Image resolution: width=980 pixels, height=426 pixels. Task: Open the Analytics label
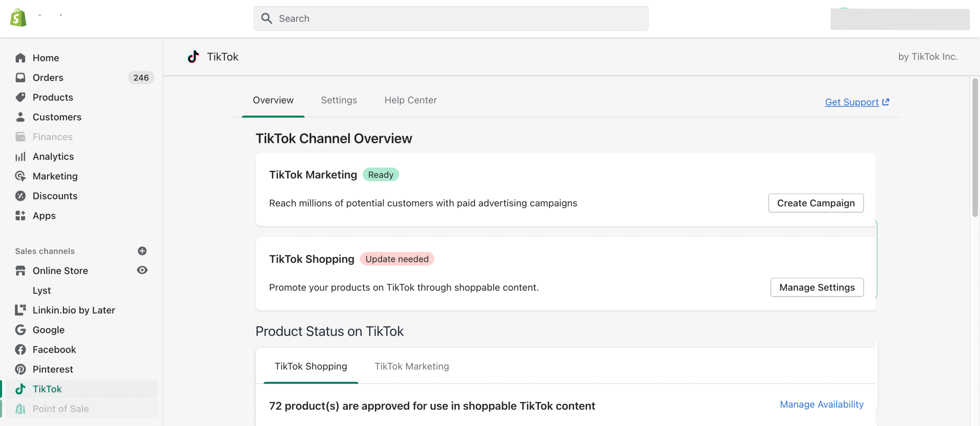[53, 156]
